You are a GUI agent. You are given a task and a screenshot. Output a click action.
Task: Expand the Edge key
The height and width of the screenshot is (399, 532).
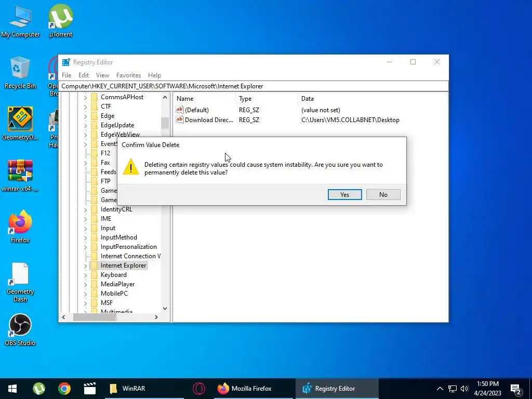click(85, 116)
